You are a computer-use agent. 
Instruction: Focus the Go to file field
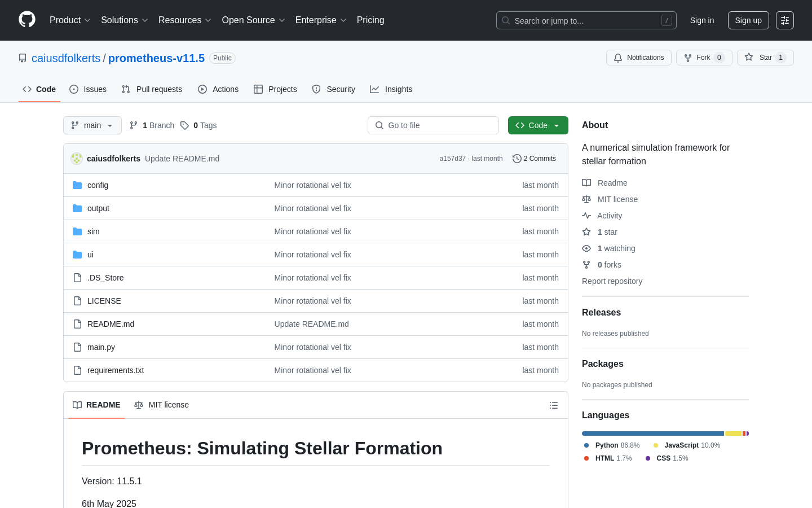tap(433, 125)
